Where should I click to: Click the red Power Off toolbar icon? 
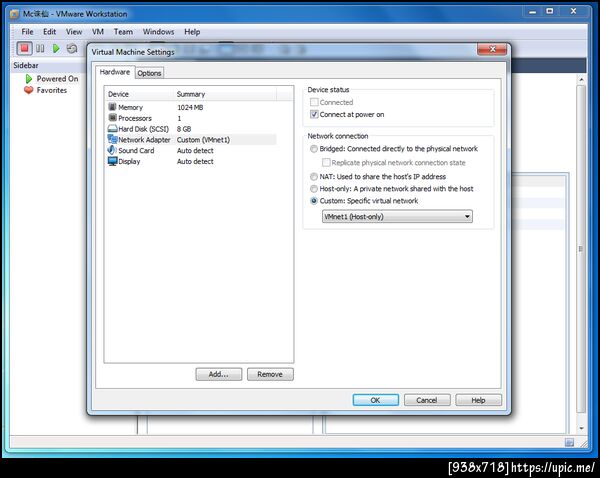tap(24, 48)
